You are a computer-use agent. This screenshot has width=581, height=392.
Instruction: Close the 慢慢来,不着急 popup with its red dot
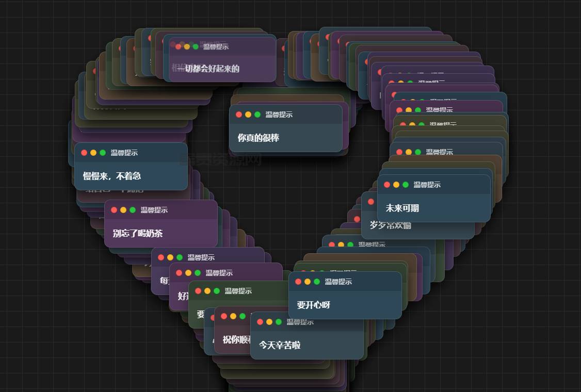coord(84,153)
